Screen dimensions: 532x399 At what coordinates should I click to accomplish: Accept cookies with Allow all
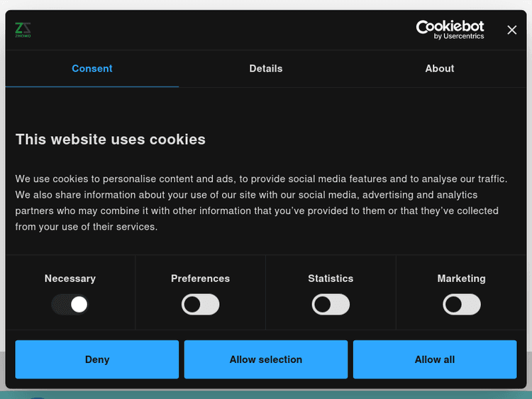pyautogui.click(x=435, y=359)
